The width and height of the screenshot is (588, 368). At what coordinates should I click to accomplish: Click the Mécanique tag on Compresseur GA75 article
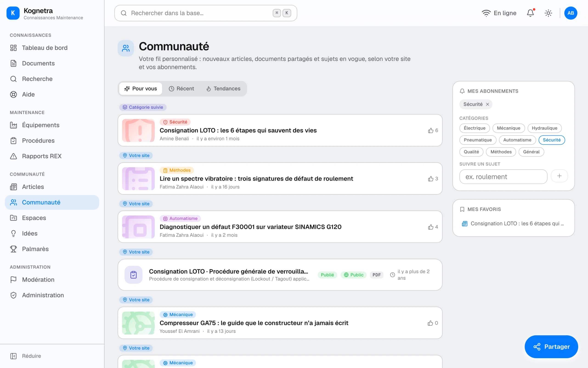[178, 315]
